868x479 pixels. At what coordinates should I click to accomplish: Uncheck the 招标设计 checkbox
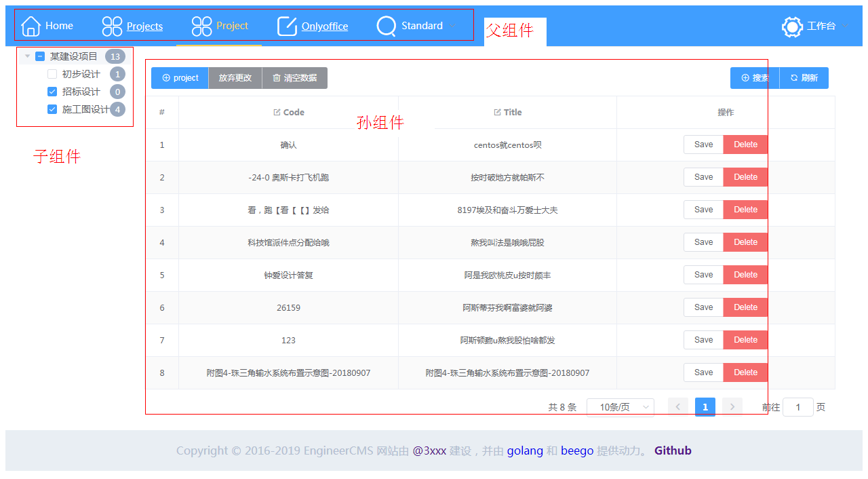(52, 92)
